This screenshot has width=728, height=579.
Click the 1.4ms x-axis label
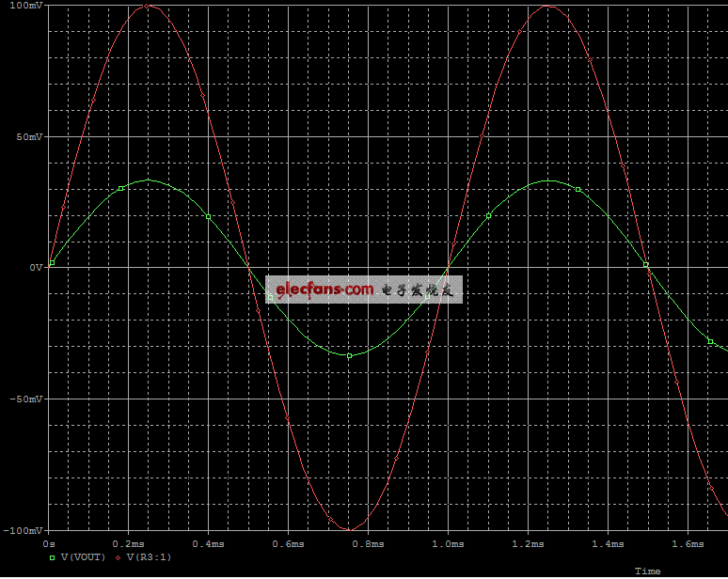pyautogui.click(x=608, y=543)
